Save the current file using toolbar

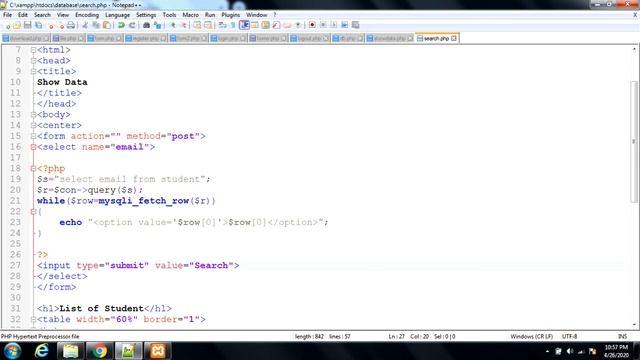(x=28, y=25)
